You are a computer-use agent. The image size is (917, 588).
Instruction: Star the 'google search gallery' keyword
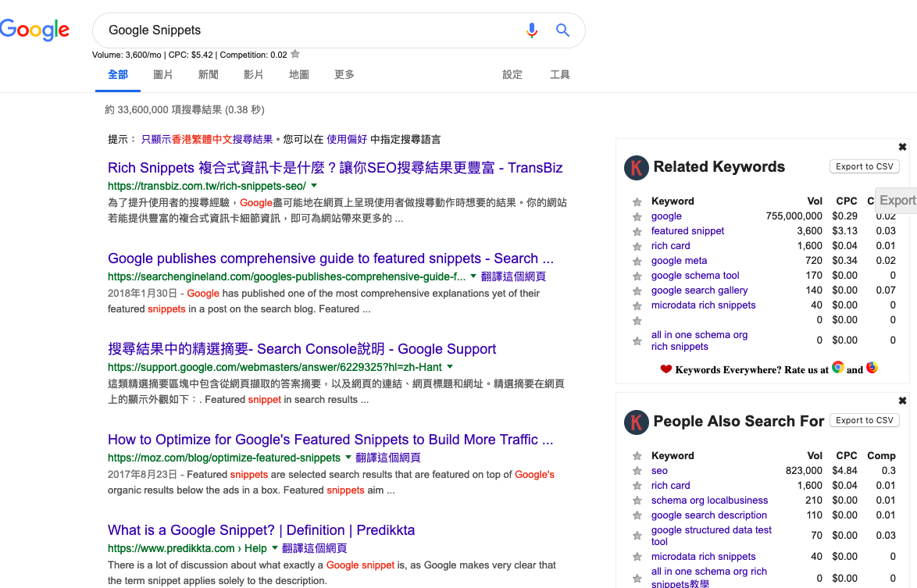coord(637,291)
